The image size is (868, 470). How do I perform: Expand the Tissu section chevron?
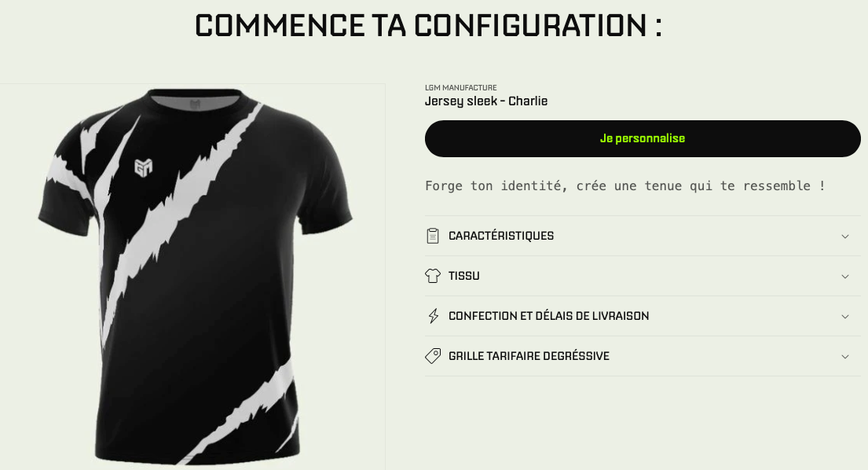point(844,276)
